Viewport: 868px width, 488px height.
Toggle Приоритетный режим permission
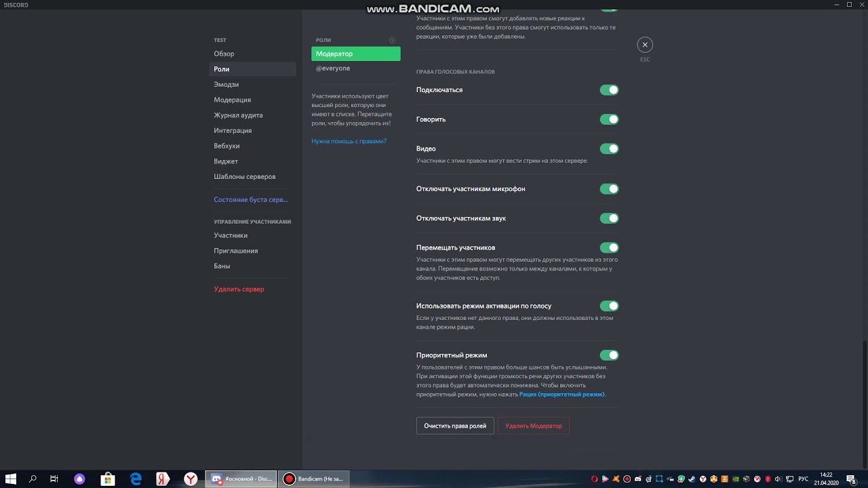609,354
